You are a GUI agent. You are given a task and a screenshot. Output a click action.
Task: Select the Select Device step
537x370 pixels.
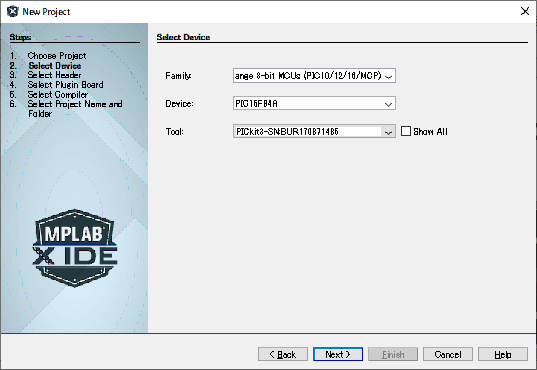[x=55, y=65]
